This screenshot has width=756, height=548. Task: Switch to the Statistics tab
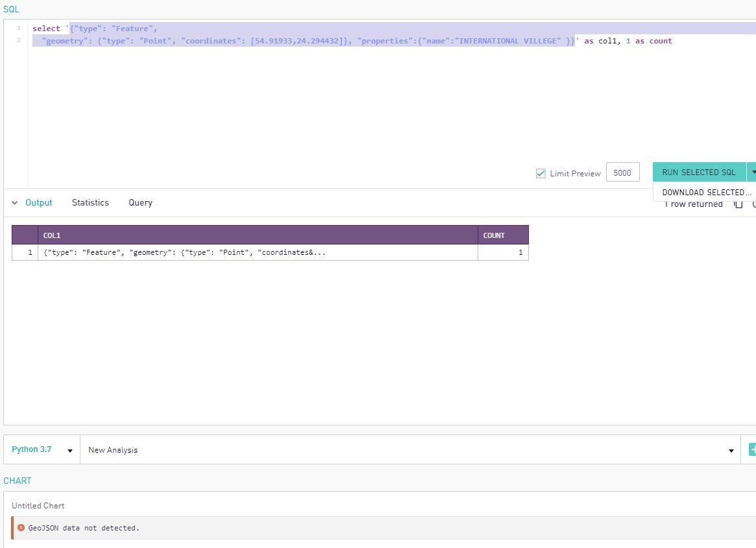point(90,203)
